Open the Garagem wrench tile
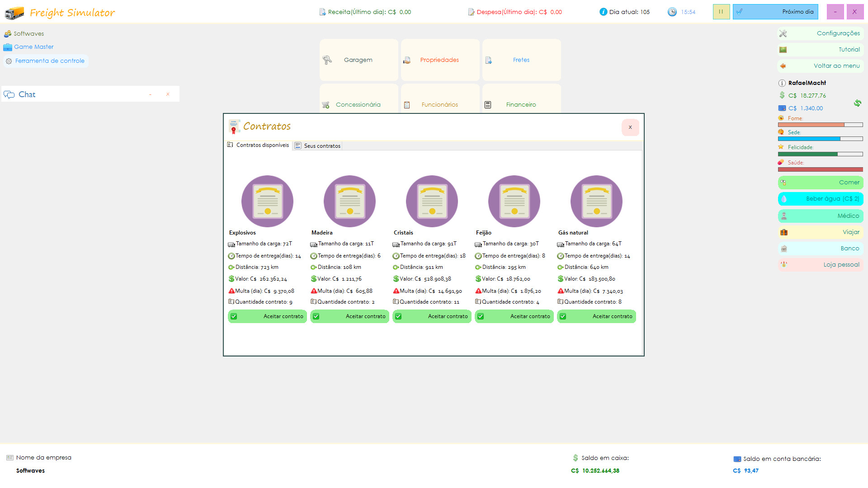The image size is (868, 488). coord(359,60)
